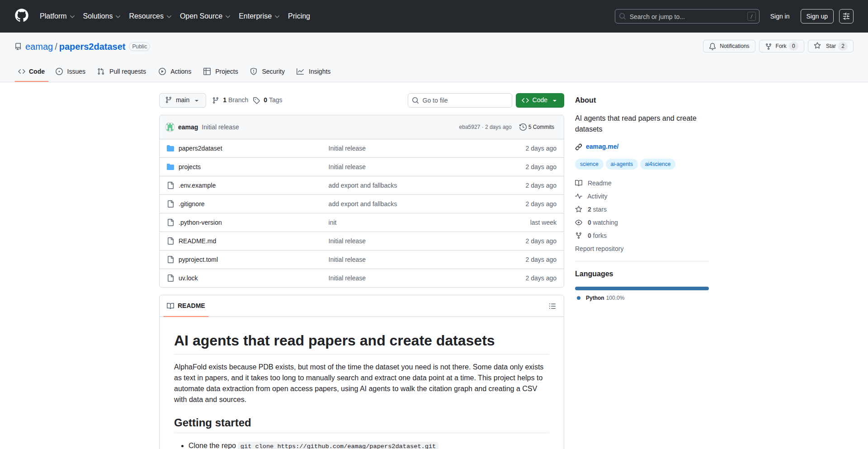Switch to the Issues tab

coord(71,71)
